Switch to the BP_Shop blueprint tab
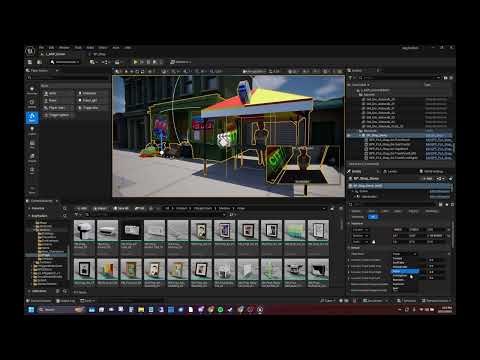Image resolution: width=480 pixels, height=360 pixels. tap(99, 54)
